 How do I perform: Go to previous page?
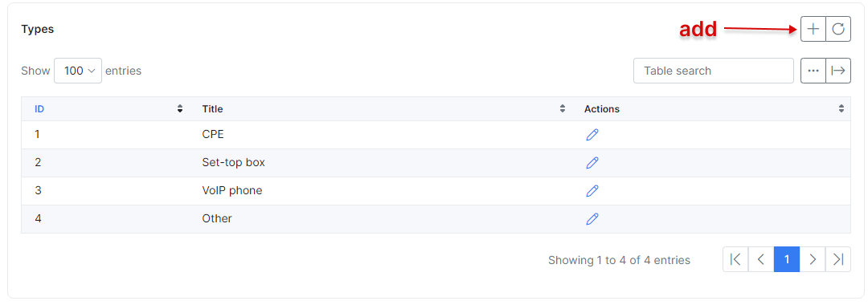[761, 259]
